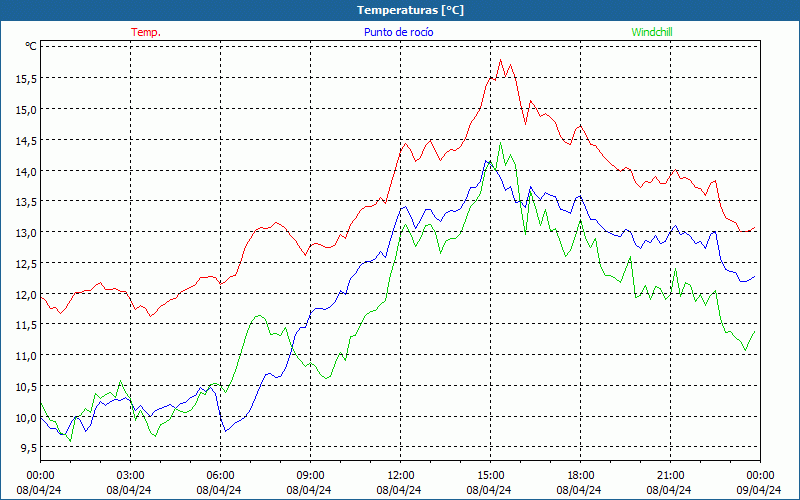Click the 10,5 y-axis value
Viewport: 800px width, 500px height.
coord(26,386)
